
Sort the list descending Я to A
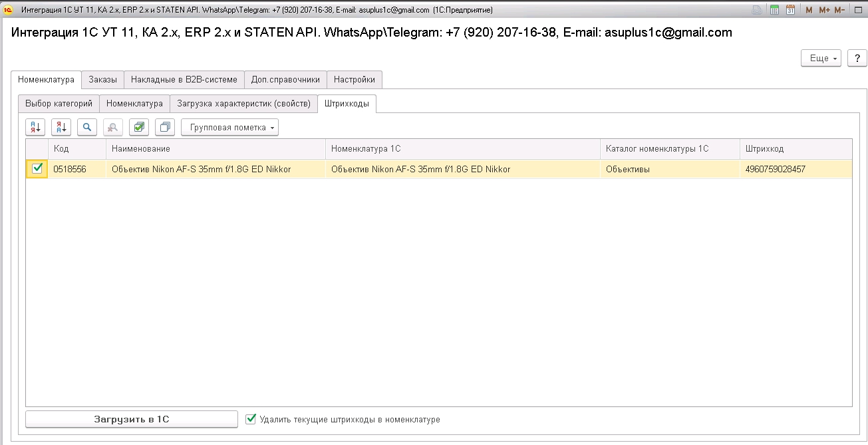tap(61, 127)
